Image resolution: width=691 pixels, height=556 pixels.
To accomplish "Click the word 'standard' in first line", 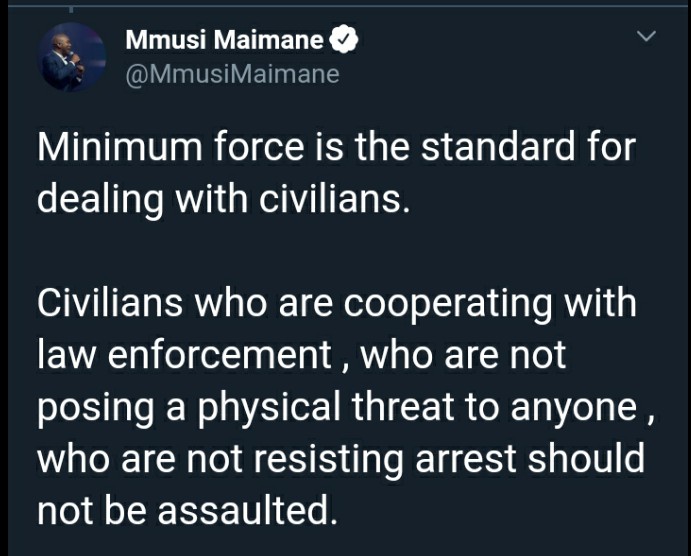I will point(498,147).
